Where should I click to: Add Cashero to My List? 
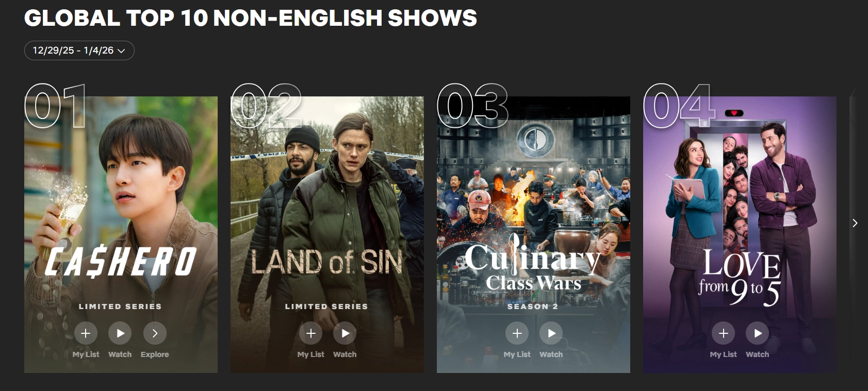click(86, 333)
